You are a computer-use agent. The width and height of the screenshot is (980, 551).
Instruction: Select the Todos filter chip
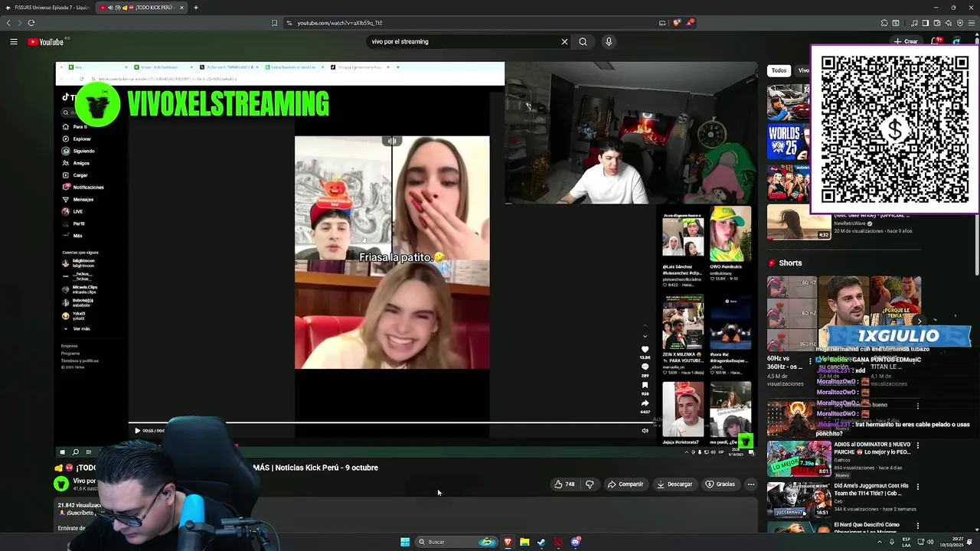(779, 70)
